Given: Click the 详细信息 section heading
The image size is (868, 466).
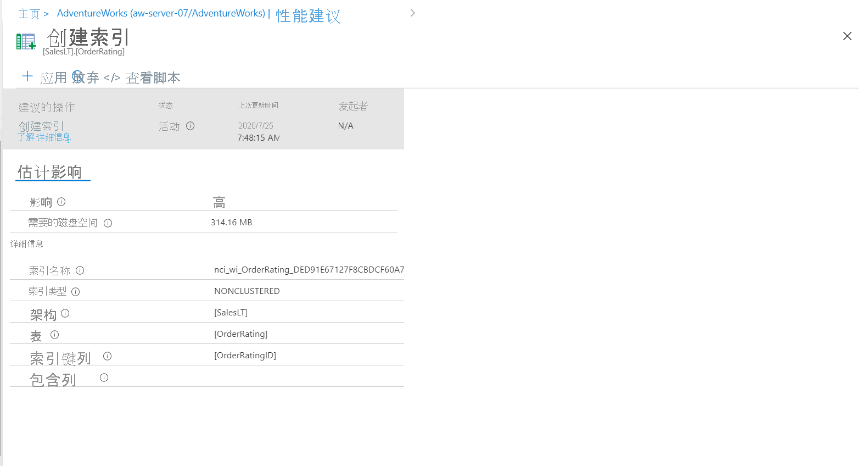Looking at the screenshot, I should click(26, 244).
